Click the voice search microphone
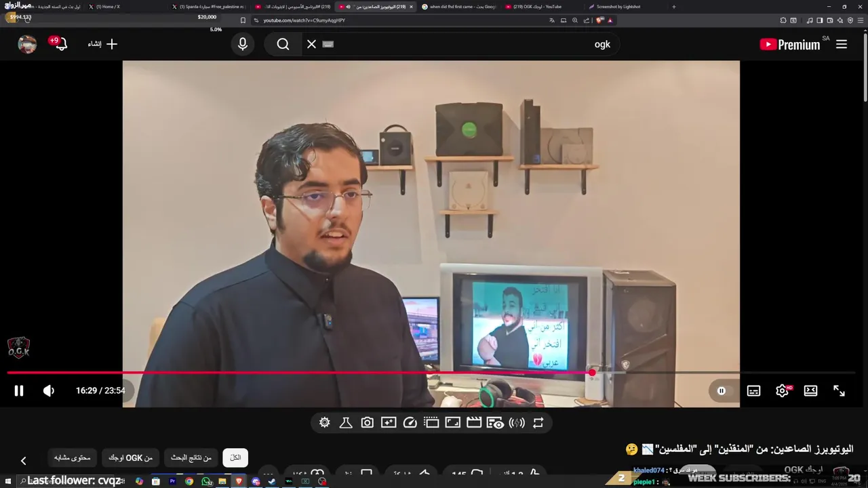The image size is (868, 488). pyautogui.click(x=243, y=44)
